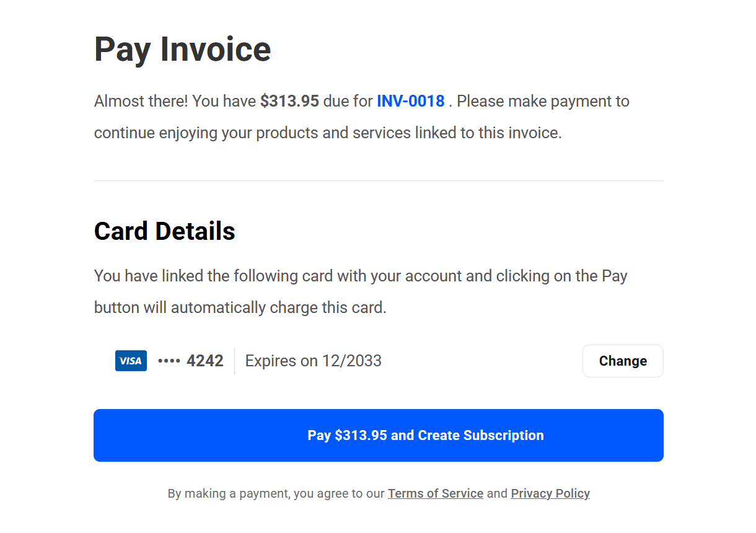
Task: Click the separator between card number and expiry
Action: tap(234, 361)
